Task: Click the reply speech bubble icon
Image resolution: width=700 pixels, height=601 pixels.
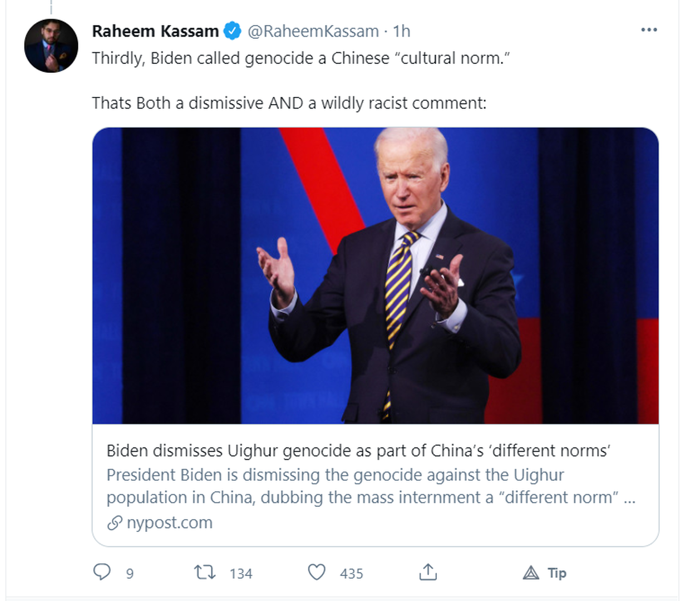Action: (102, 572)
